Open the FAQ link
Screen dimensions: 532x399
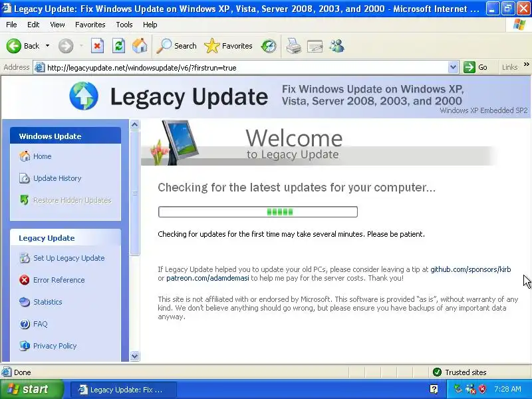pyautogui.click(x=41, y=324)
